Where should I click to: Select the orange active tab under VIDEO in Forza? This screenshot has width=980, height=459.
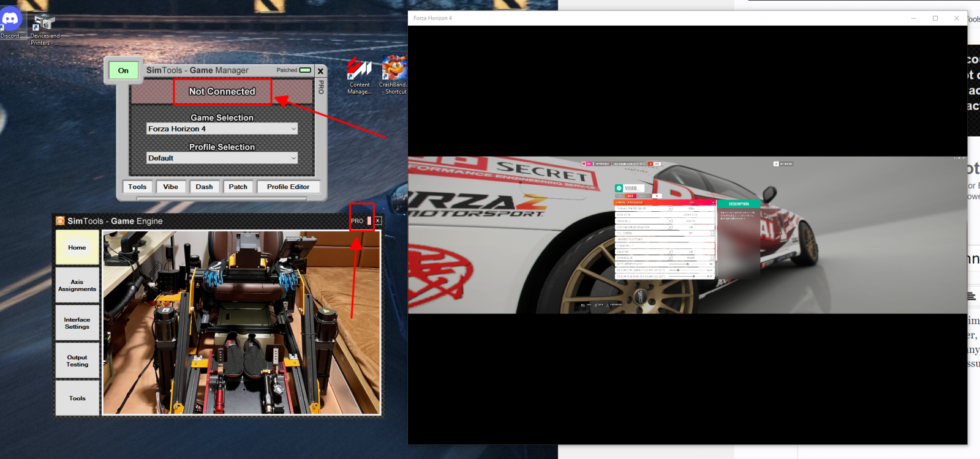tap(630, 196)
